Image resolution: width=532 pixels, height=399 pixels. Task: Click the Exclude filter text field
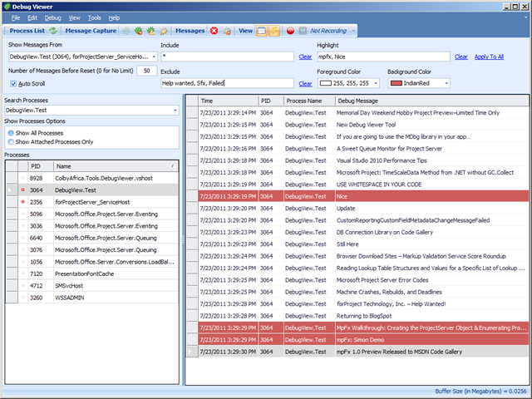(x=226, y=83)
